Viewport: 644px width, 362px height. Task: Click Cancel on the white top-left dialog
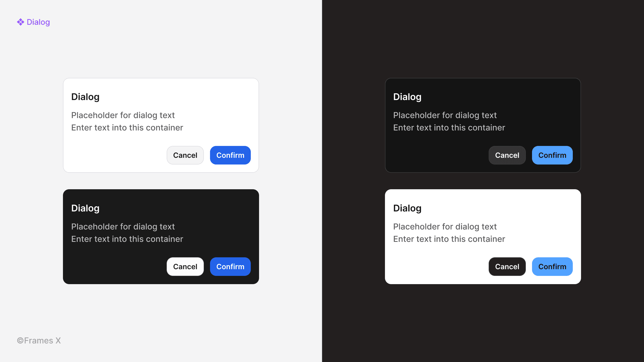point(185,155)
